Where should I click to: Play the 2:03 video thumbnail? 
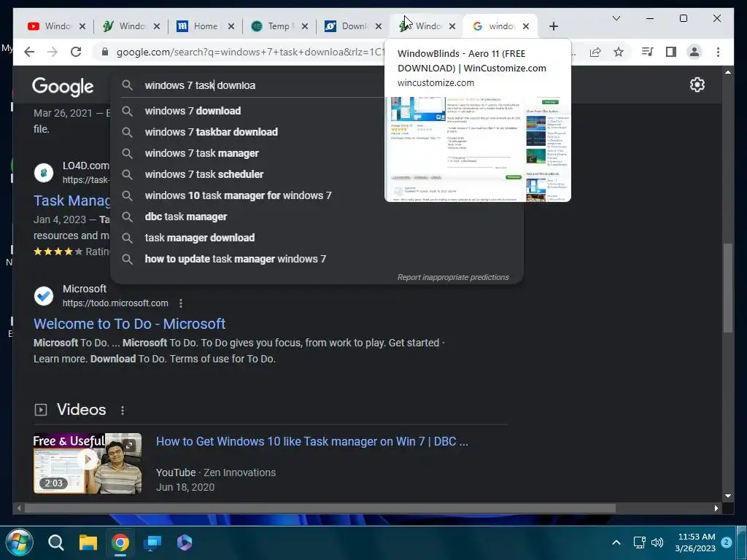tap(88, 463)
